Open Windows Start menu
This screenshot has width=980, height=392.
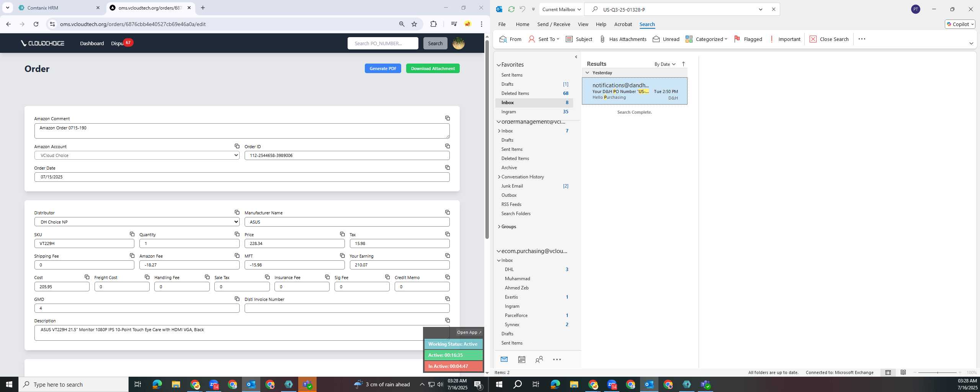(x=9, y=384)
